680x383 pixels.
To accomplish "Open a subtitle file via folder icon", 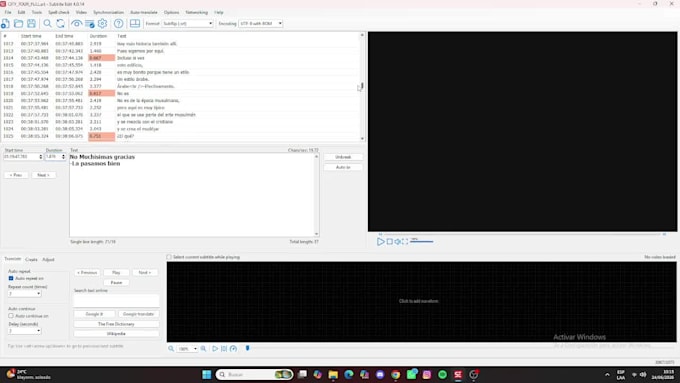I will tap(18, 23).
